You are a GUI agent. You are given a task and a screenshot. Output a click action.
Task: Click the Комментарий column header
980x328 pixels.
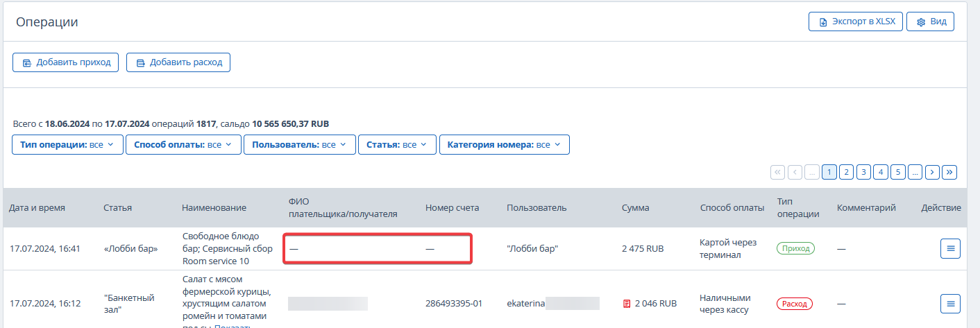click(866, 208)
